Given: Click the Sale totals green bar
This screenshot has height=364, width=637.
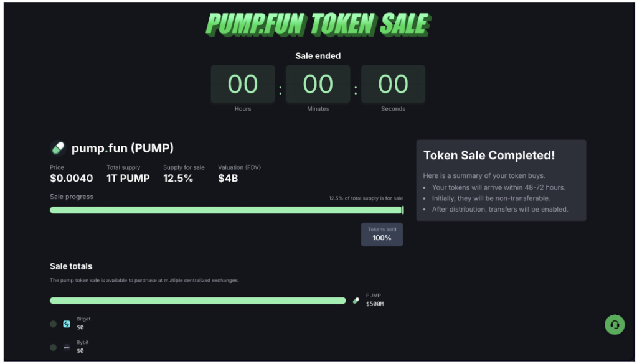Looking at the screenshot, I should pyautogui.click(x=197, y=301).
